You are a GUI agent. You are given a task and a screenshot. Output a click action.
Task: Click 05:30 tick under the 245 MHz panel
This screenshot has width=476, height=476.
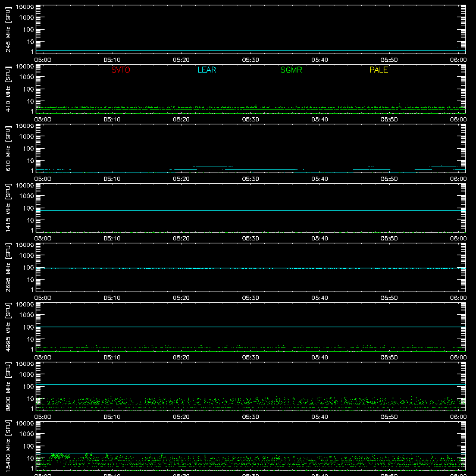pos(250,60)
